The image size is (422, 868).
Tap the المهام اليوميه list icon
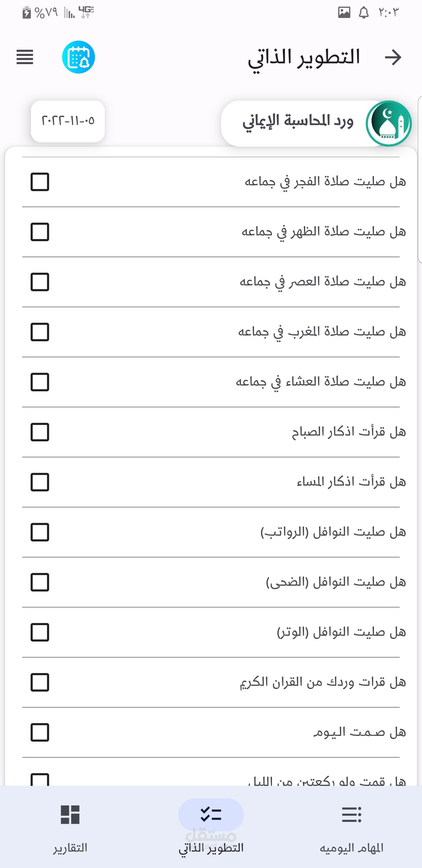352,814
